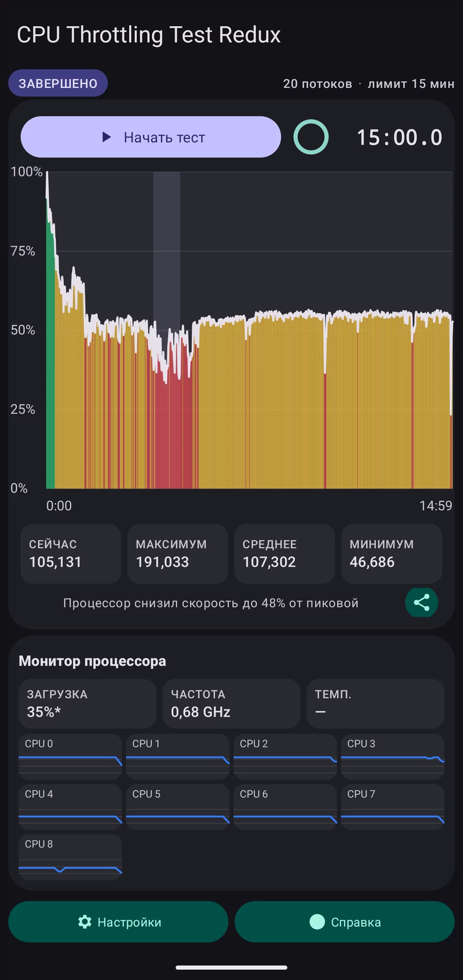Select the CPU 0 usage graph

point(70,756)
